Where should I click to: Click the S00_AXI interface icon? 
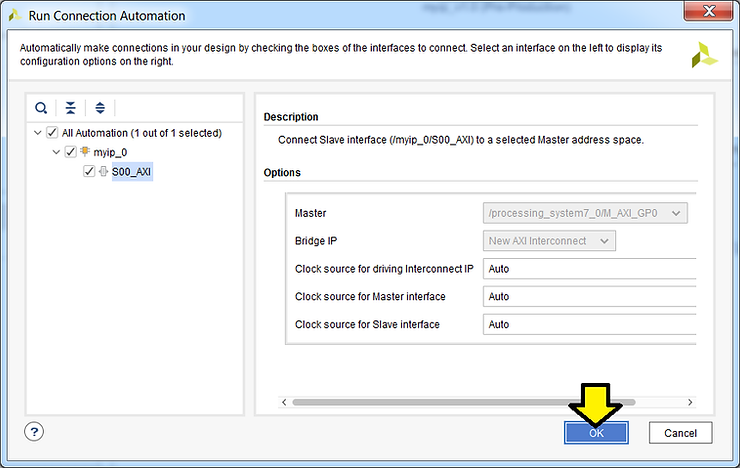tap(103, 171)
